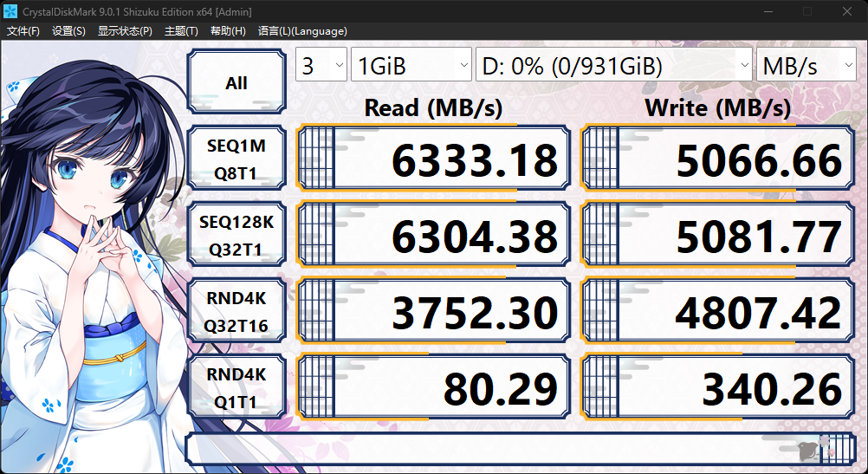This screenshot has height=474, width=868.
Task: Click the RND4K Q32T16 read result 3752.30
Action: pos(433,311)
